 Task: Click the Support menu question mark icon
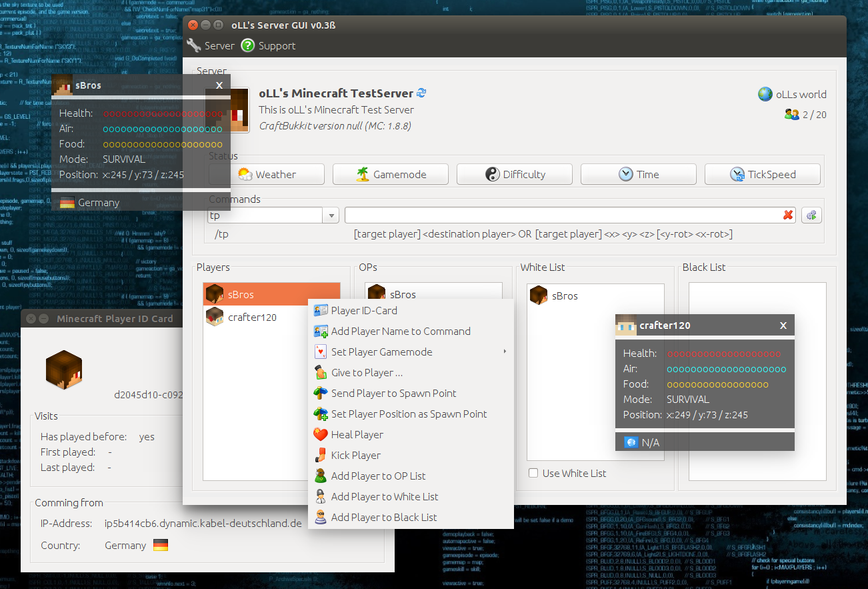(248, 45)
